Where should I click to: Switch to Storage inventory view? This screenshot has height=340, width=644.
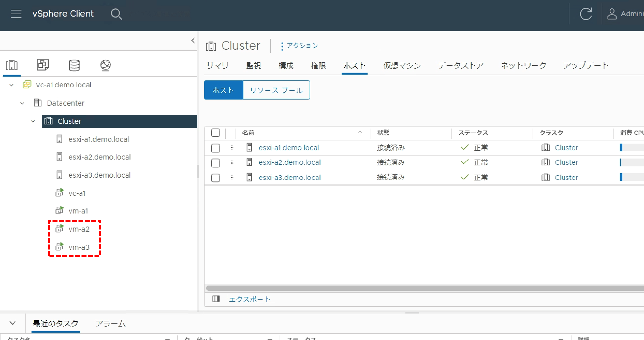(74, 65)
